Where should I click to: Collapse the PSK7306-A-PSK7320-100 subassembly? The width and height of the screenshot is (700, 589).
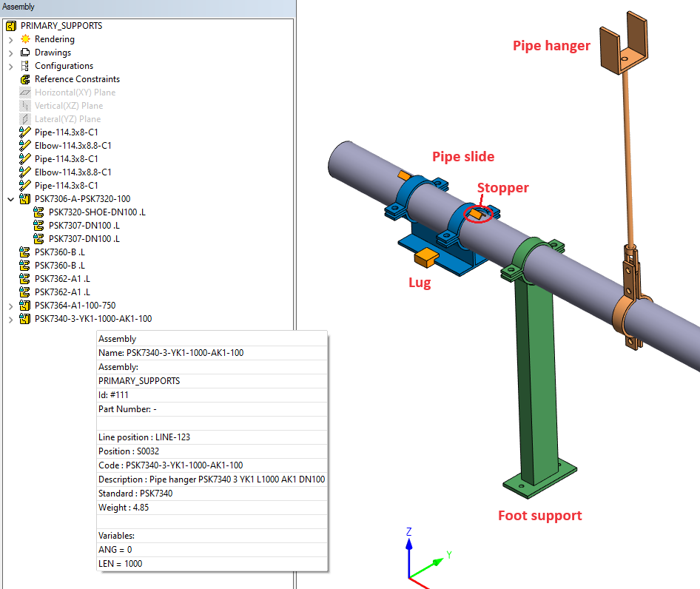click(10, 199)
